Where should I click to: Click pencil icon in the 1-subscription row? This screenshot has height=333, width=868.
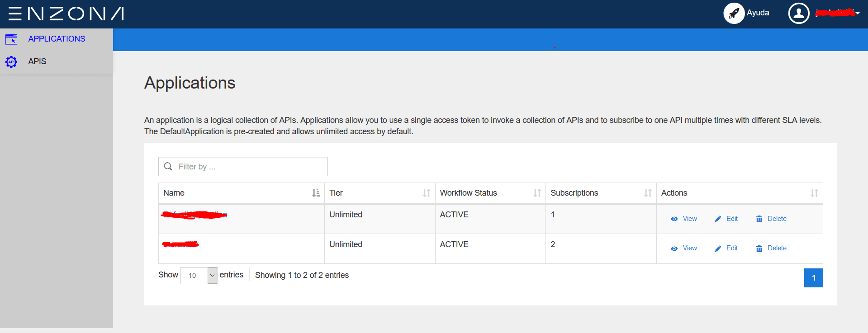(718, 219)
